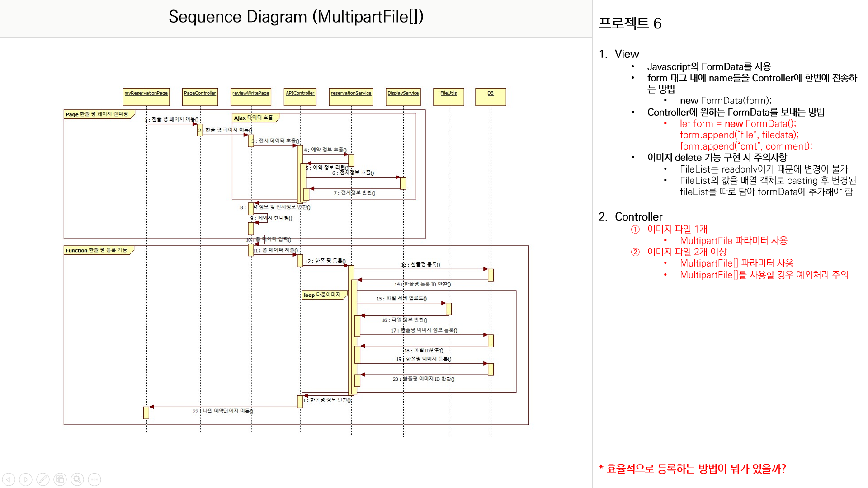868x488 pixels.
Task: Go to the previous slide
Action: [x=9, y=479]
